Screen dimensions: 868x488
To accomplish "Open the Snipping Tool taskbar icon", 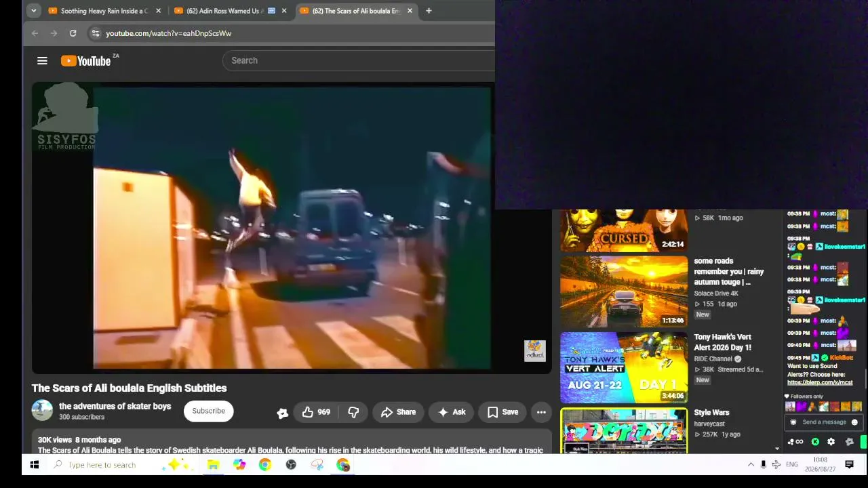I will (317, 465).
